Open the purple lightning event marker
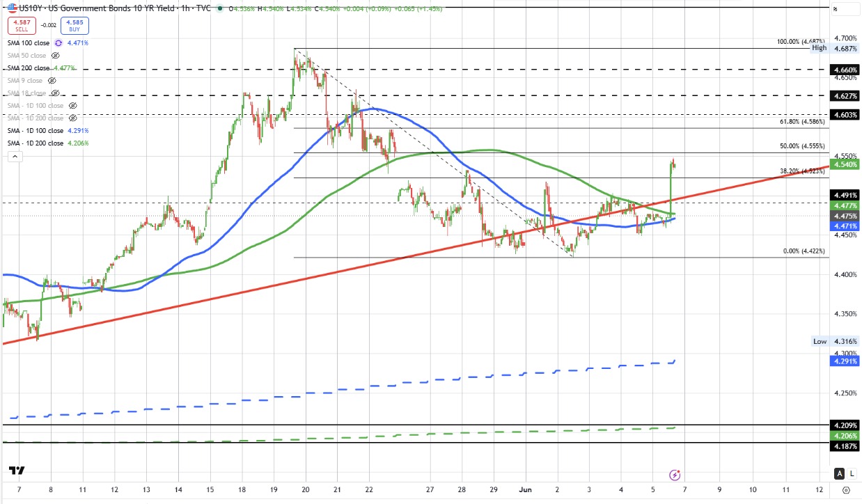Image resolution: width=862 pixels, height=504 pixels. pos(674,475)
